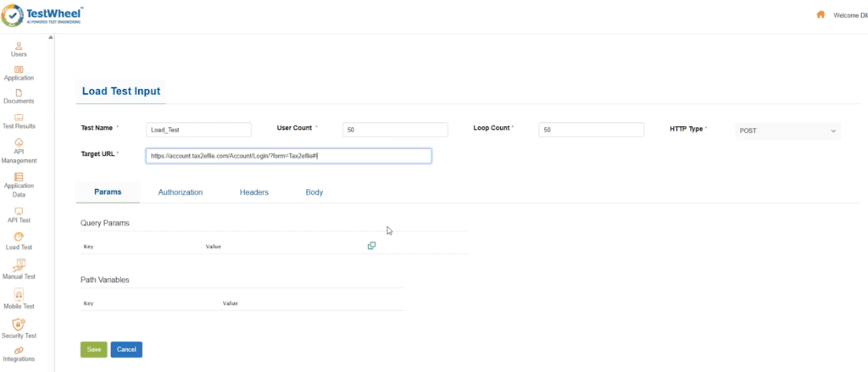
Task: Open Security Test shield icon
Action: click(x=19, y=324)
